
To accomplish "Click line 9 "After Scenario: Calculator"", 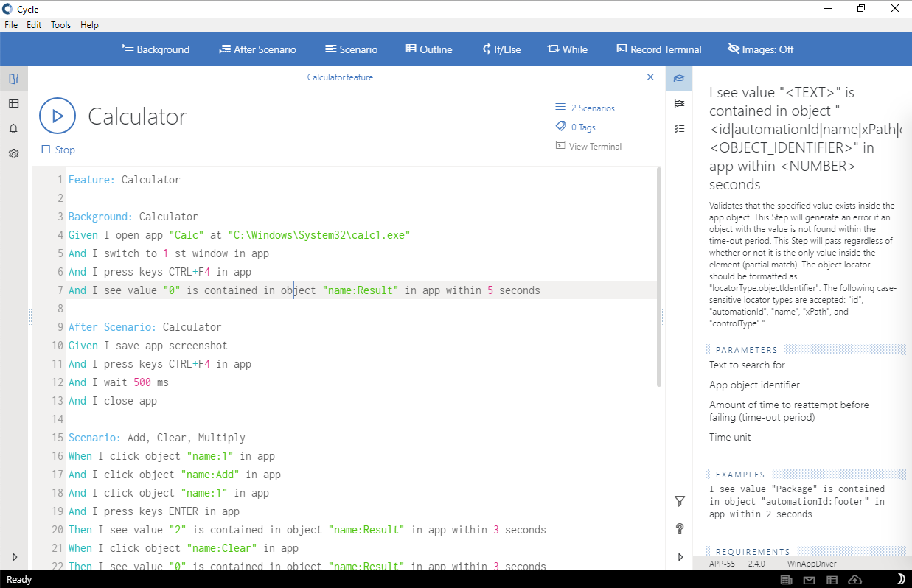I will click(145, 327).
